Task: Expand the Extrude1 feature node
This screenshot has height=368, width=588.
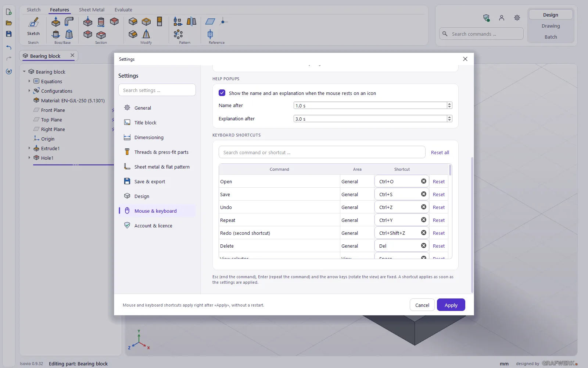Action: tap(29, 148)
